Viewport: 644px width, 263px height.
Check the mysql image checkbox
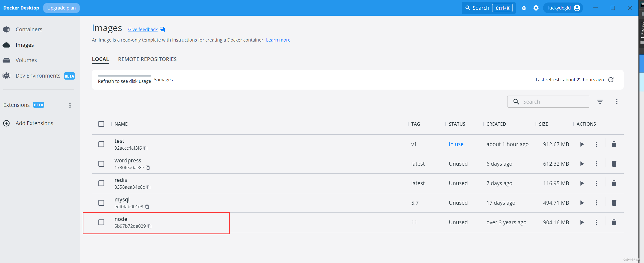tap(101, 203)
